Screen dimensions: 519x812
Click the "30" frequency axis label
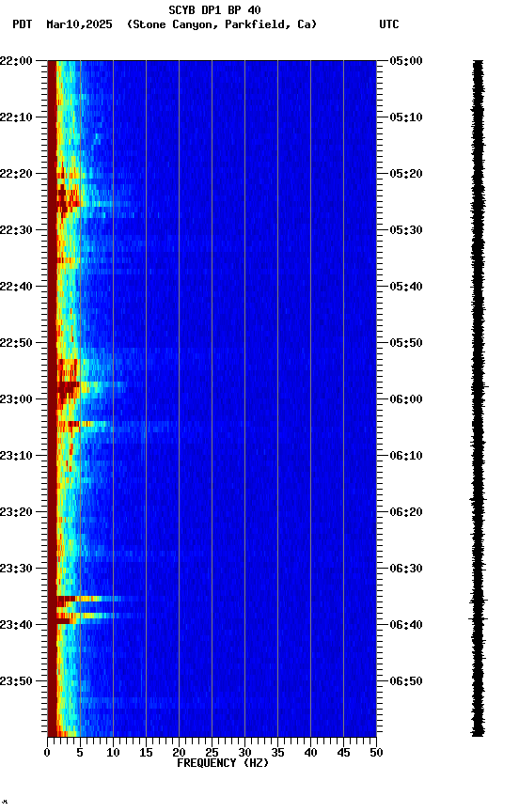244,753
